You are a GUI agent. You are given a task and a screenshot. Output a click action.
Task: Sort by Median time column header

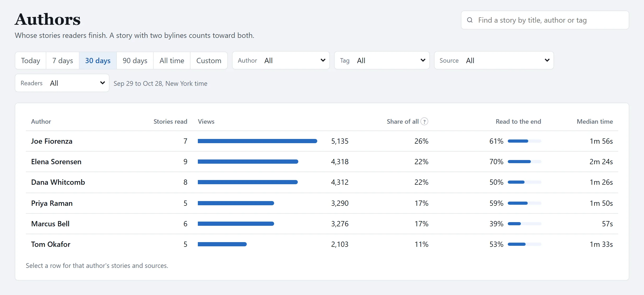point(595,121)
